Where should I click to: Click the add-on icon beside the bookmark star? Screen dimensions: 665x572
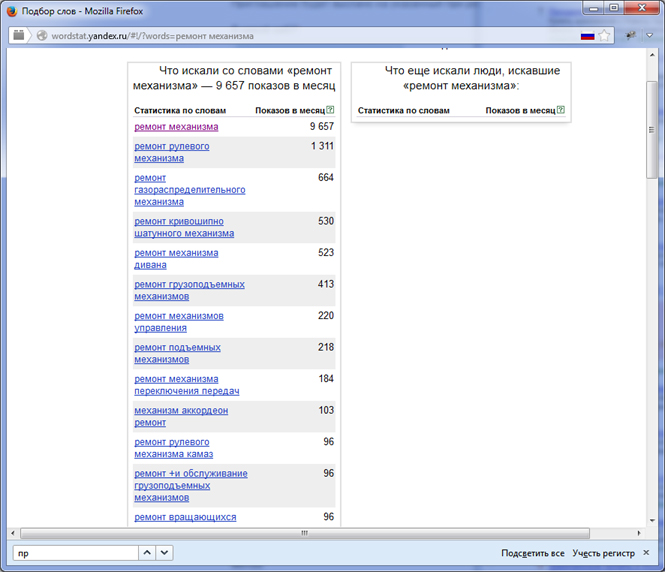631,36
